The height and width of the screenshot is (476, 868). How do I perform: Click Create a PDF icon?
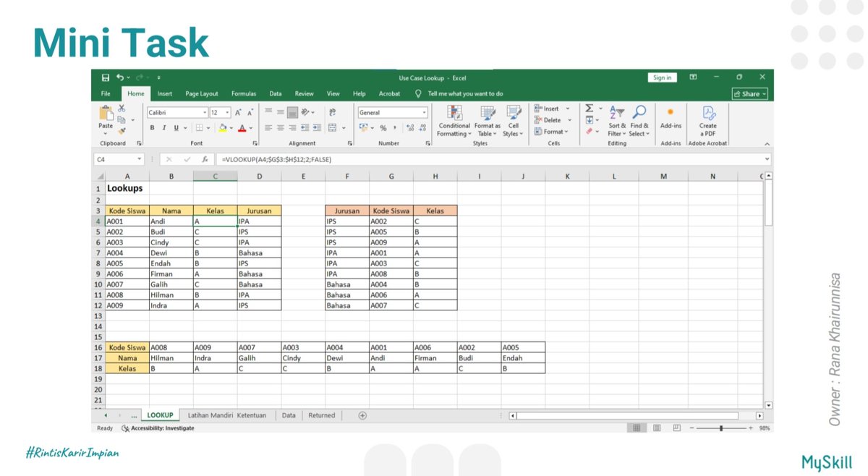[x=708, y=113]
